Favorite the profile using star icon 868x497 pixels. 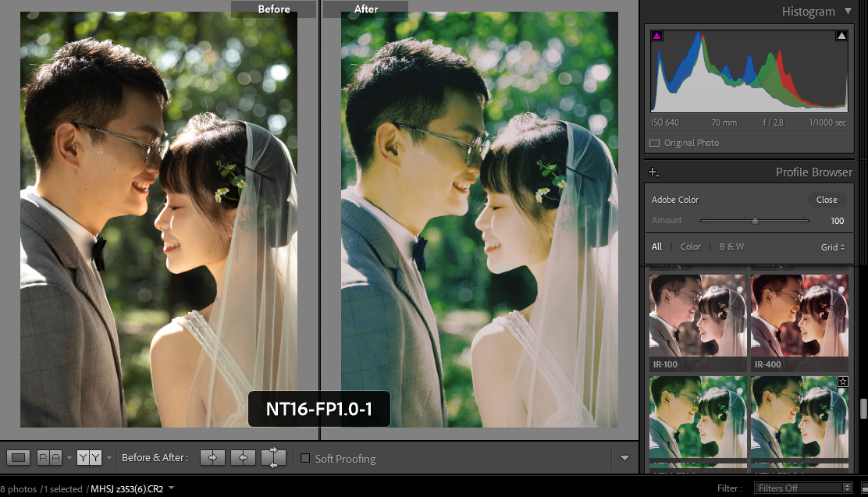point(842,382)
